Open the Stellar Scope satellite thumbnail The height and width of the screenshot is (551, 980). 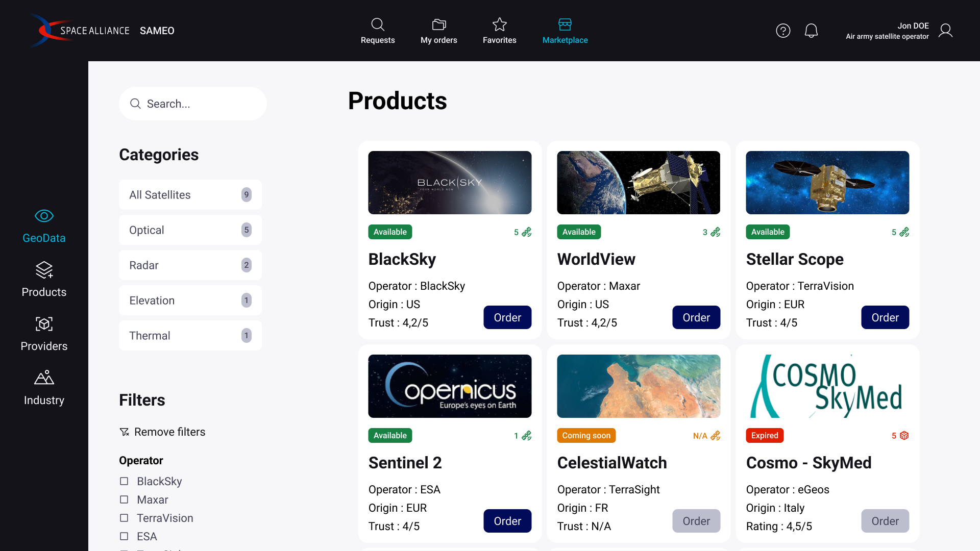coord(827,183)
